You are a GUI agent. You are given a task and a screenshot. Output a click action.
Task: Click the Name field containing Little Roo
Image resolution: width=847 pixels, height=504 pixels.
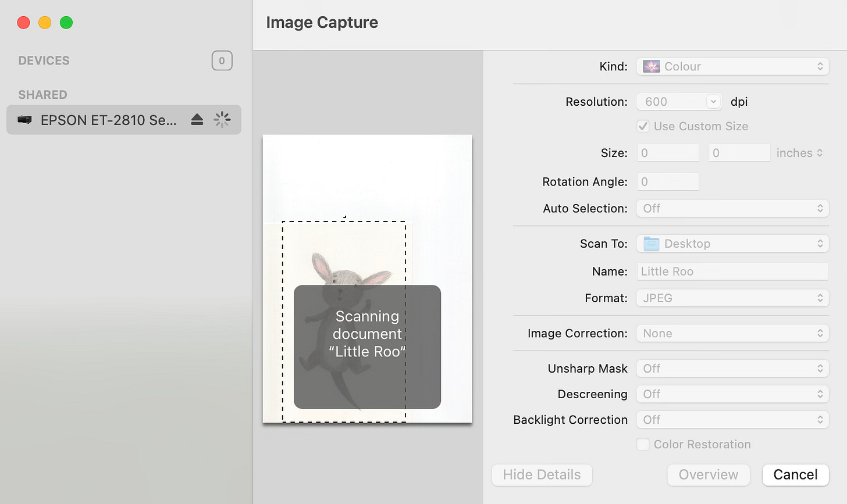[732, 271]
